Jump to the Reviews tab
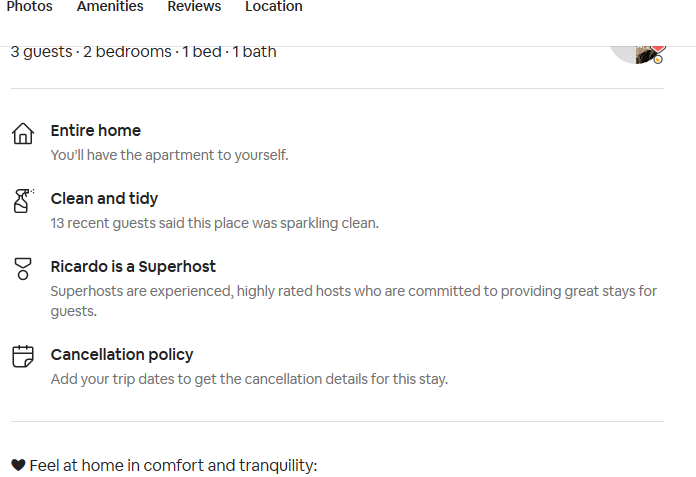 click(194, 7)
